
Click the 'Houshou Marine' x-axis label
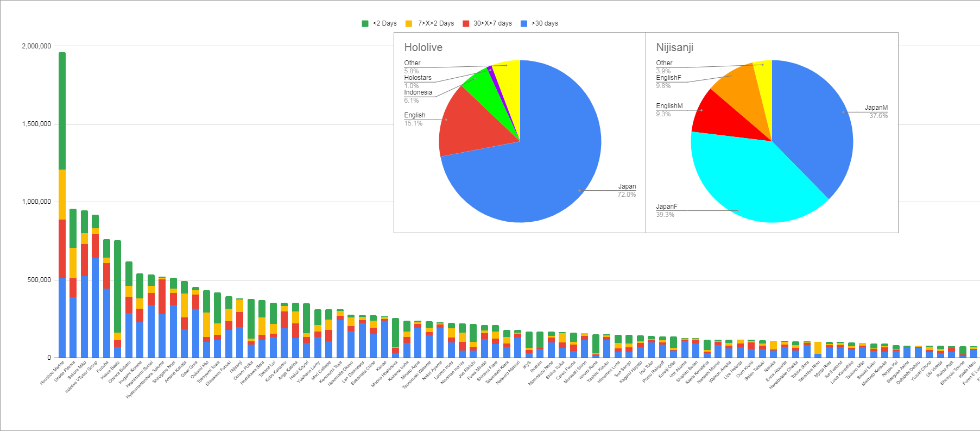tap(52, 373)
